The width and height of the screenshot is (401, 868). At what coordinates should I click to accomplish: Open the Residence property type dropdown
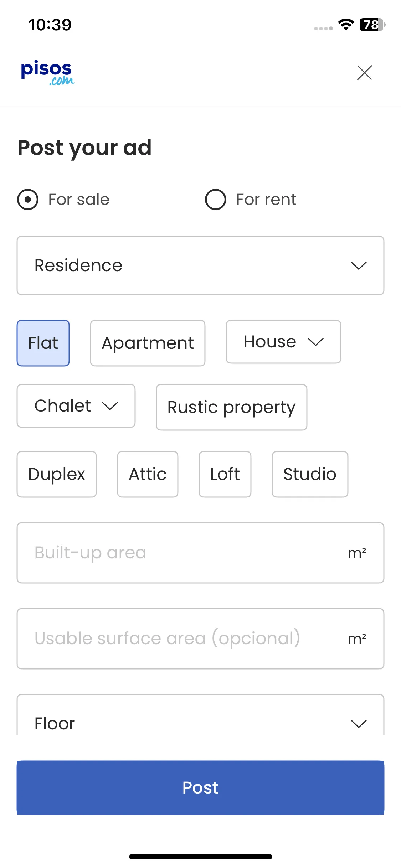point(200,265)
